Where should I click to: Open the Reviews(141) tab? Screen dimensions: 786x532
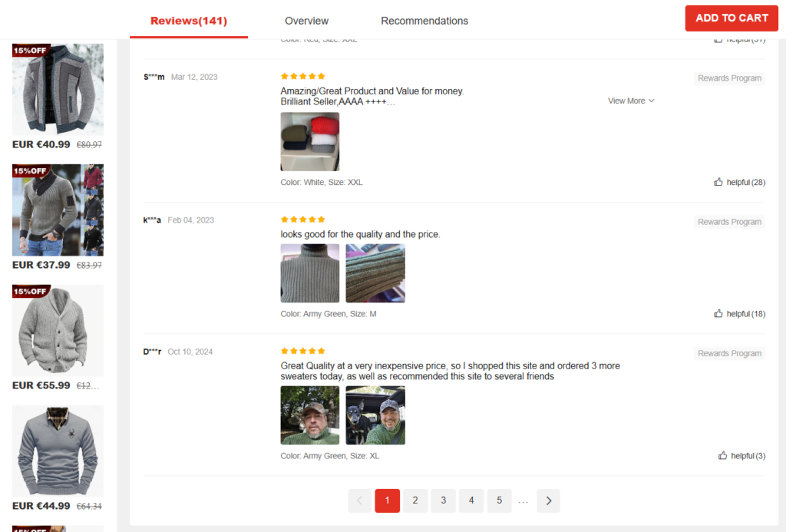189,21
